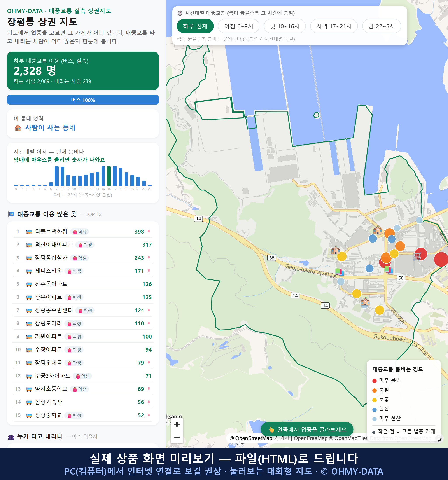Click the 2,328 명 daily usage card
Image resolution: width=448 pixels, height=480 pixels.
tap(83, 71)
